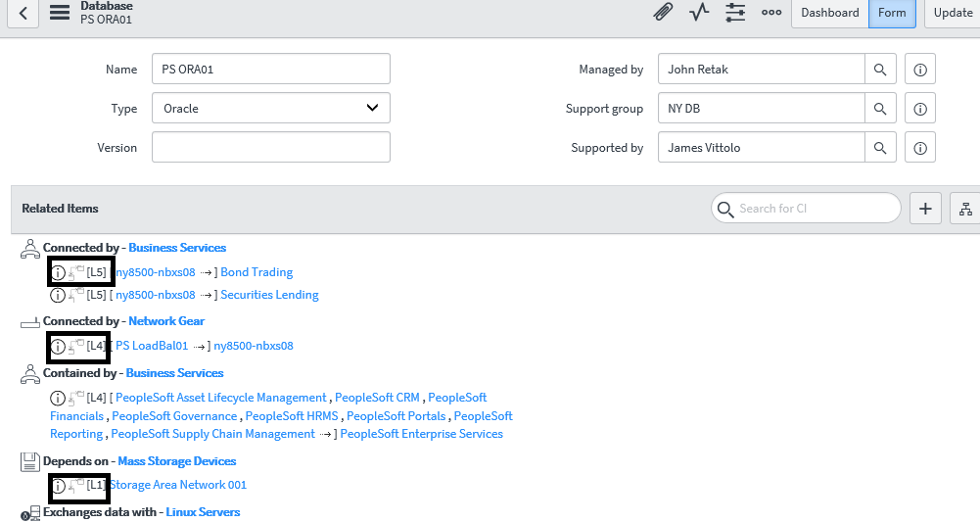Search the Support group reference field

click(880, 109)
